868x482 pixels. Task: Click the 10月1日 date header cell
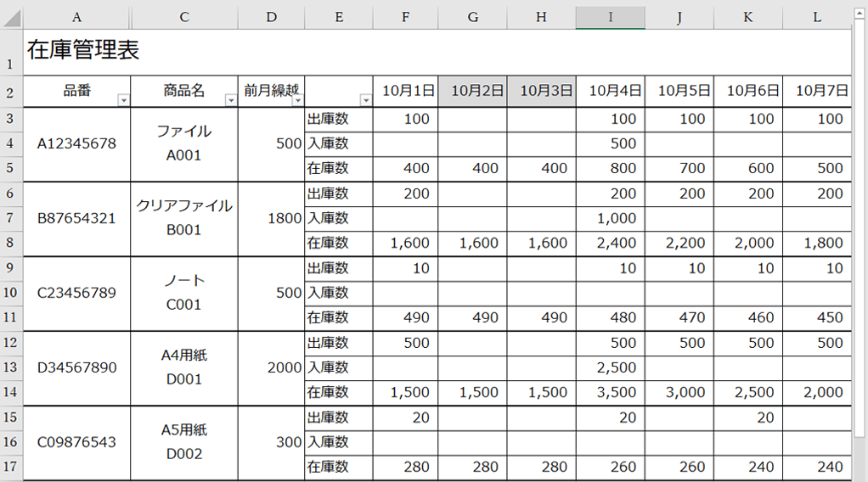[x=406, y=92]
